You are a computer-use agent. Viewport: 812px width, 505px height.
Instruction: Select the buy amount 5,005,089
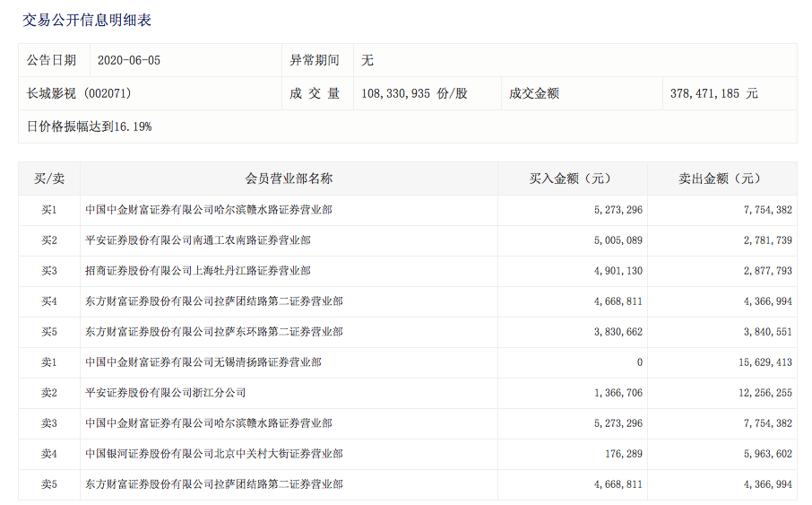(x=618, y=240)
